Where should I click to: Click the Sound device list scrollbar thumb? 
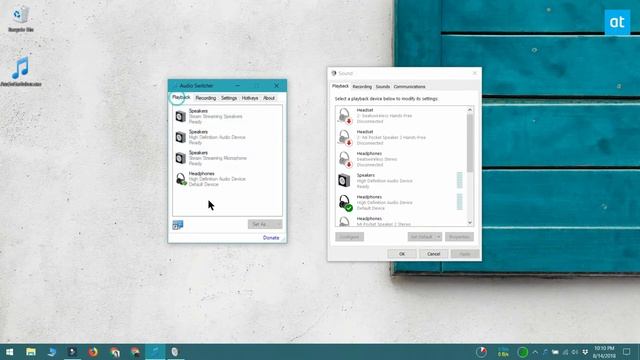tap(470, 143)
